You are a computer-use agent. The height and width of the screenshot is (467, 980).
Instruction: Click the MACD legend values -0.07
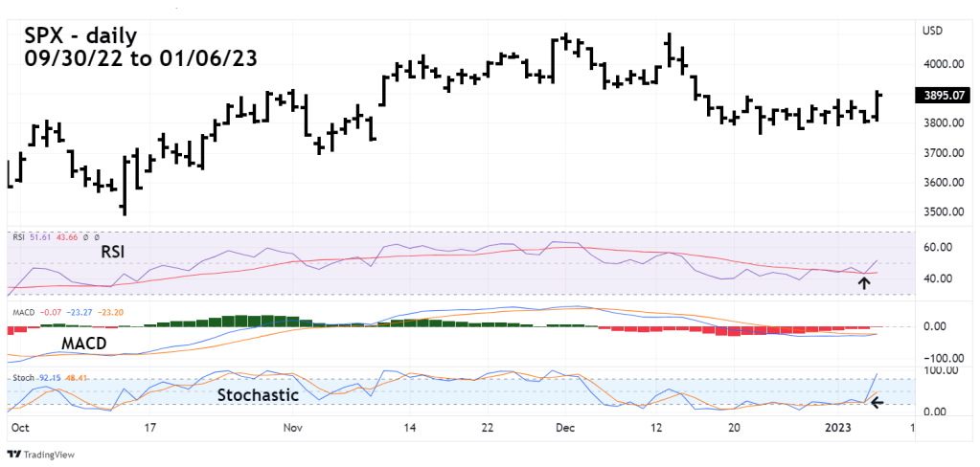tap(61, 310)
